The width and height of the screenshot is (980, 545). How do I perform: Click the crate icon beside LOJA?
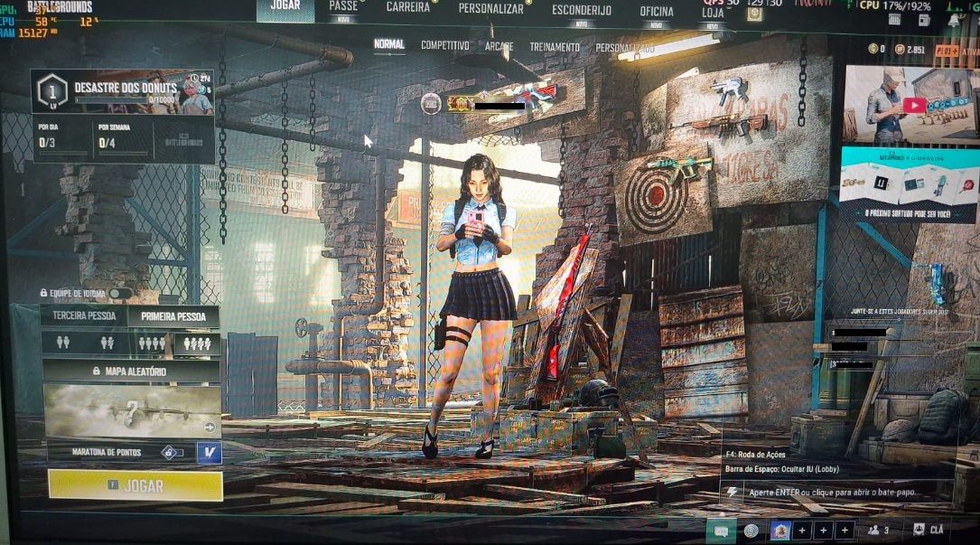[754, 14]
